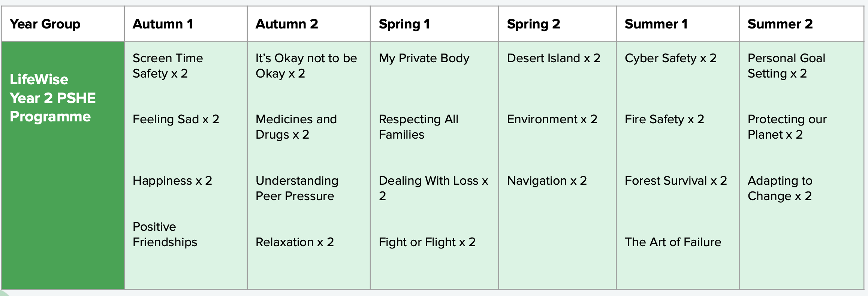Click the Summer 2 header cell
This screenshot has height=296, width=868.
pos(780,24)
